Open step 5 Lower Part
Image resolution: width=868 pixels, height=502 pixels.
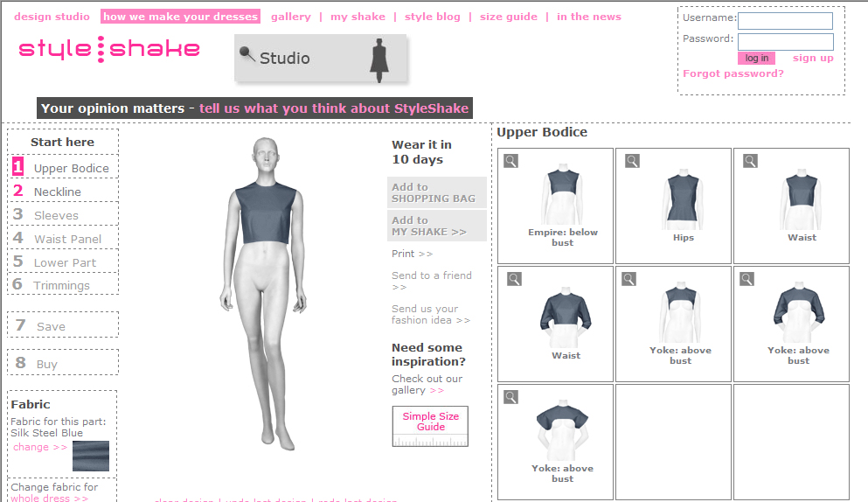[x=63, y=262]
